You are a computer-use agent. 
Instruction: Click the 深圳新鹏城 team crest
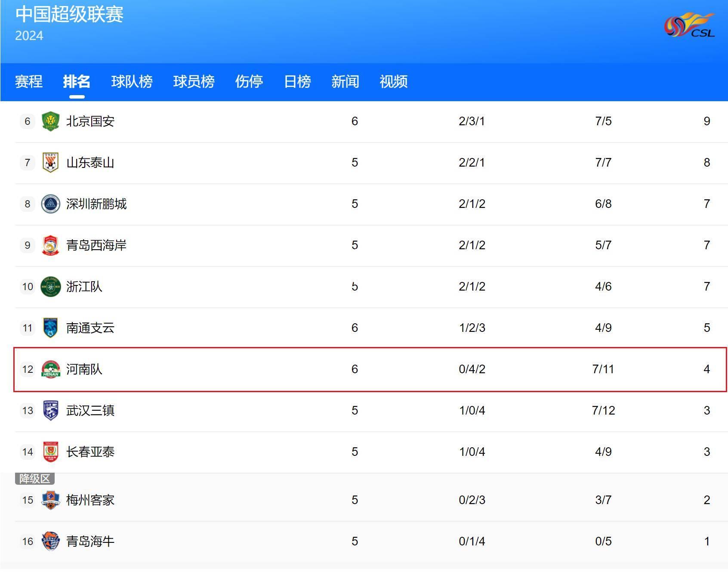pos(50,204)
